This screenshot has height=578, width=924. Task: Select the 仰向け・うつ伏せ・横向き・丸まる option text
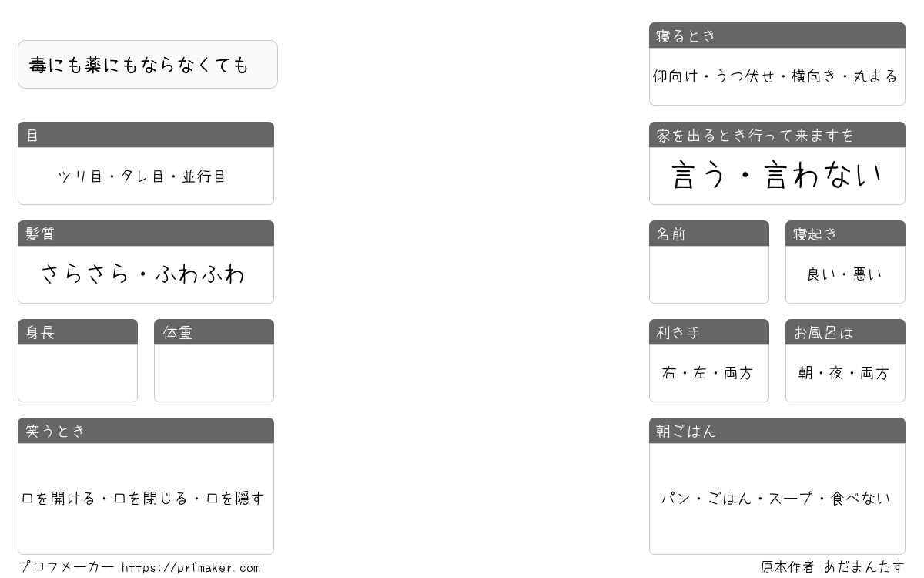point(775,76)
